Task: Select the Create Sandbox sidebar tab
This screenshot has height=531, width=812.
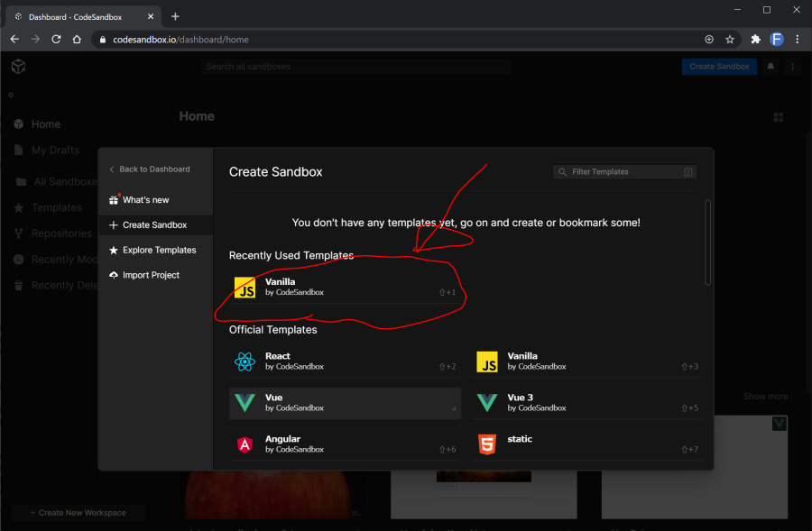Action: pyautogui.click(x=154, y=225)
